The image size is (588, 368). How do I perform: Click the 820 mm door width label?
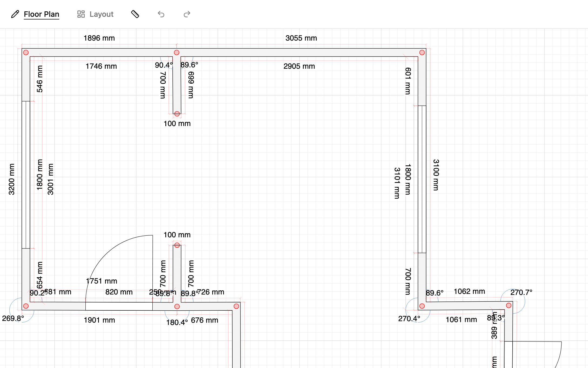coord(119,292)
